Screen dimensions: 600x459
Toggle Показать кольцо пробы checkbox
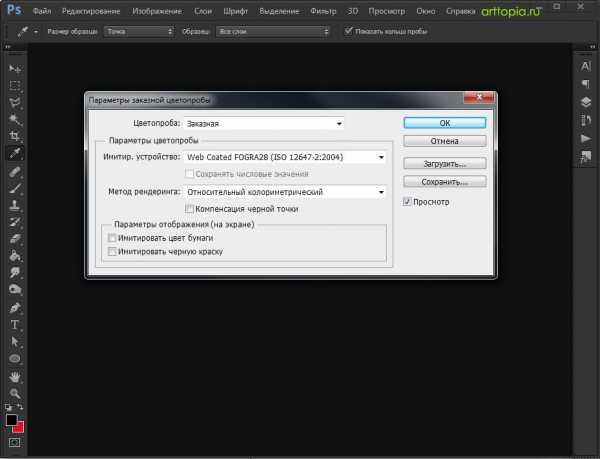[x=348, y=31]
